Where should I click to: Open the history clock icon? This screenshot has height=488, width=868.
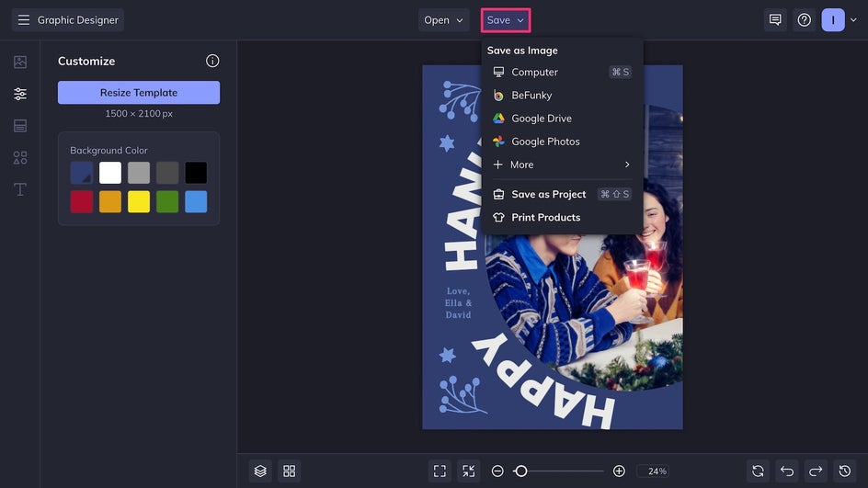[x=844, y=471]
